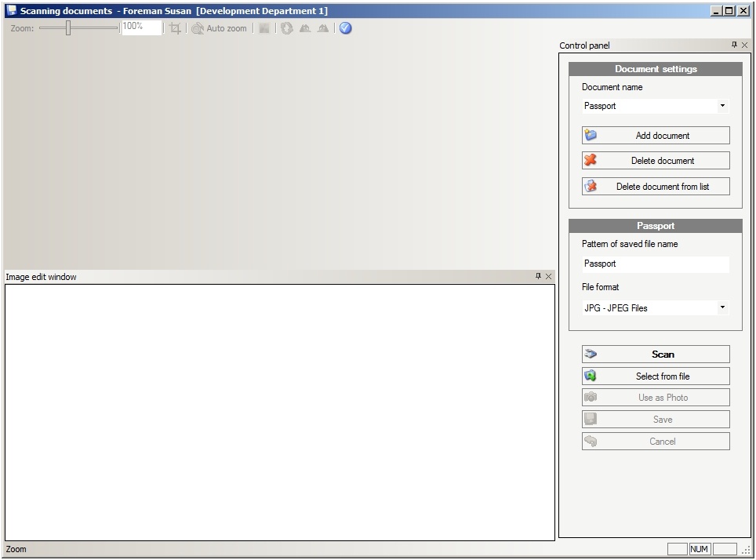Click the Use as Photo button
The image size is (756, 560).
[656, 398]
